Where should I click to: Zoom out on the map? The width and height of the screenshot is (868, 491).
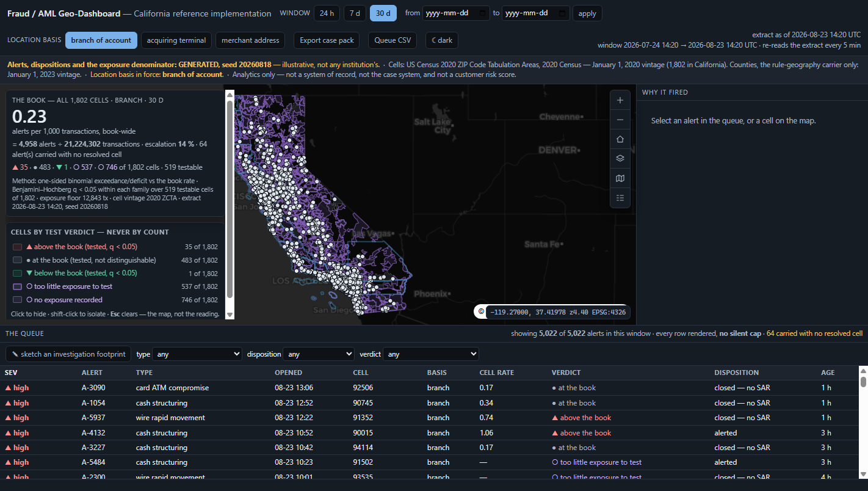[x=620, y=120]
